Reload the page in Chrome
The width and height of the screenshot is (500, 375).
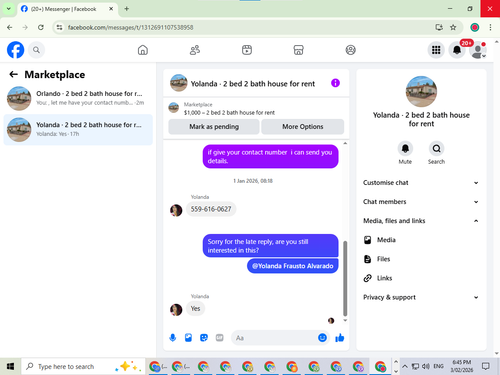tap(41, 27)
